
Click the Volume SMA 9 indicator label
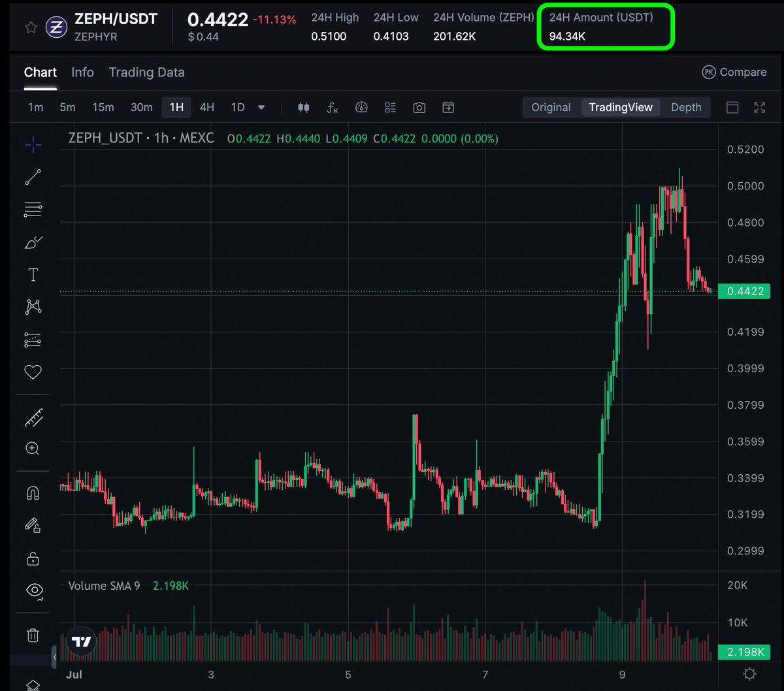(104, 586)
